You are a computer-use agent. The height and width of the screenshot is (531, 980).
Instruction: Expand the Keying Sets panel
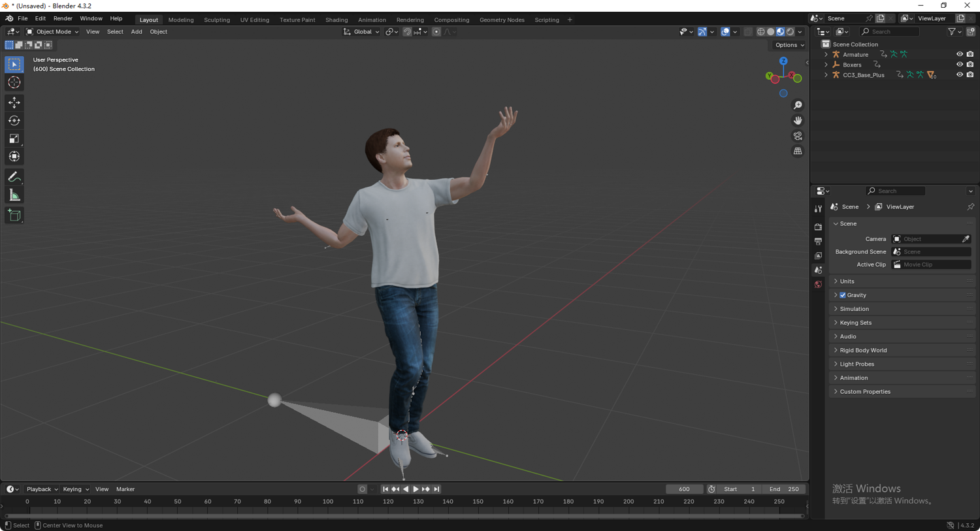tap(902, 323)
